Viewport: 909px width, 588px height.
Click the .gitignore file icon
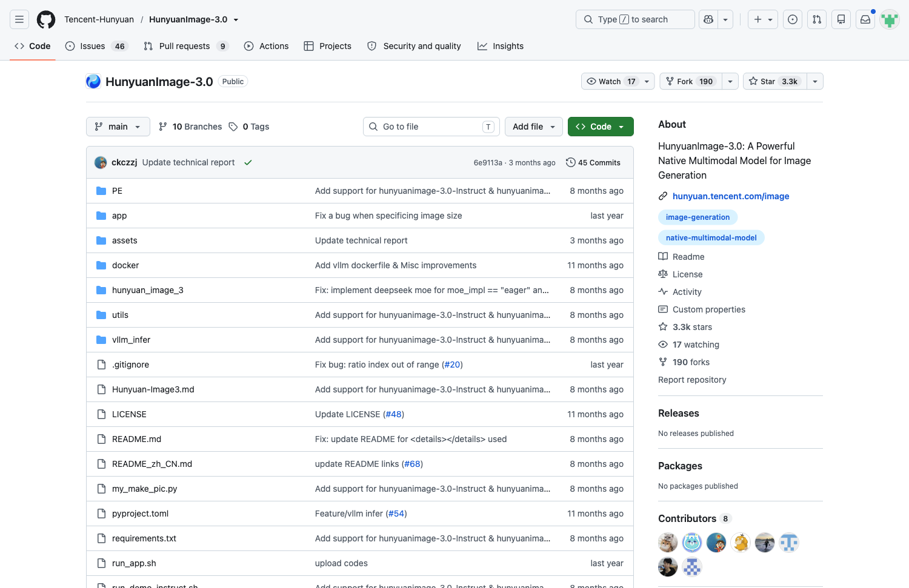[101, 365]
